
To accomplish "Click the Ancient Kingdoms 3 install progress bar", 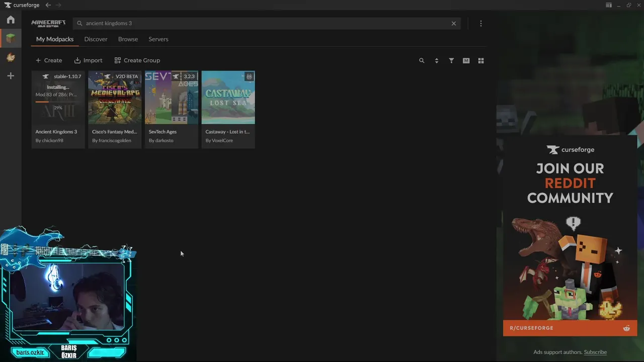I will point(58,102).
